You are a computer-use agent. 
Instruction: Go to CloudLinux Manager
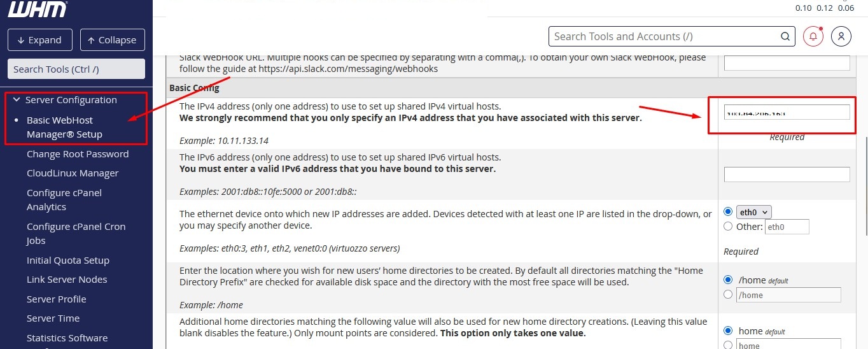[x=73, y=173]
